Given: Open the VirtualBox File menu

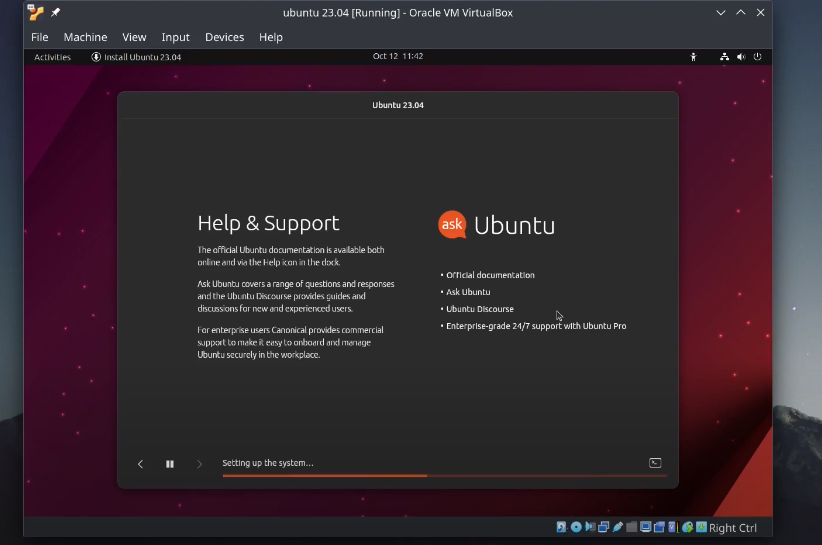Looking at the screenshot, I should [39, 37].
